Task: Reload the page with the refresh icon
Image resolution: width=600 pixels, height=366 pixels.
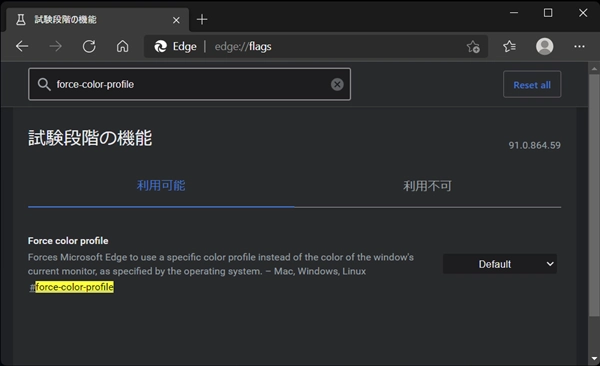Action: click(x=89, y=46)
